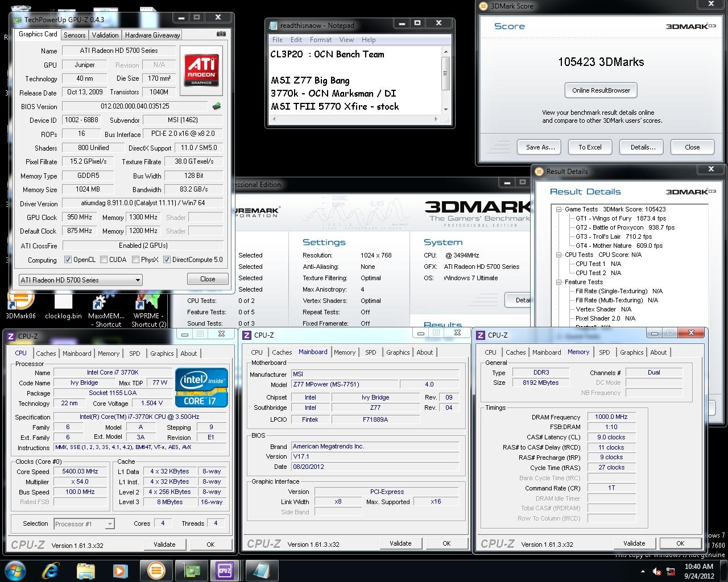This screenshot has width=728, height=582.
Task: Click the 3DMark Score window title icon
Action: [484, 6]
